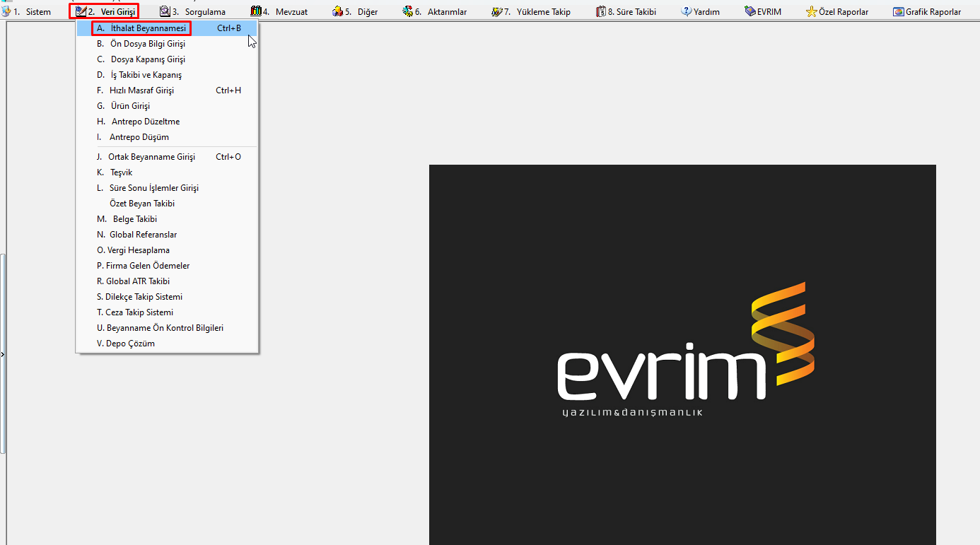Image resolution: width=980 pixels, height=545 pixels.
Task: Select Antrepo Düşüm entry
Action: 168,137
